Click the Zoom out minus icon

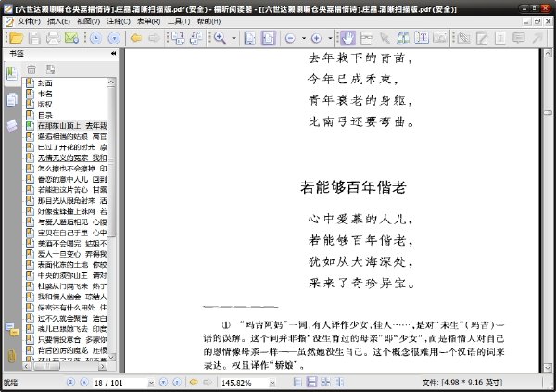[290, 38]
